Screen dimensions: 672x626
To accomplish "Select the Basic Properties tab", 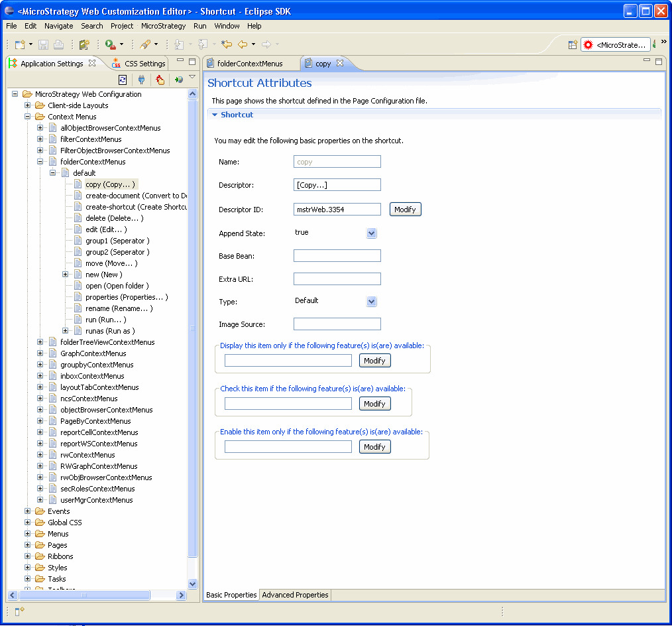I will point(231,595).
